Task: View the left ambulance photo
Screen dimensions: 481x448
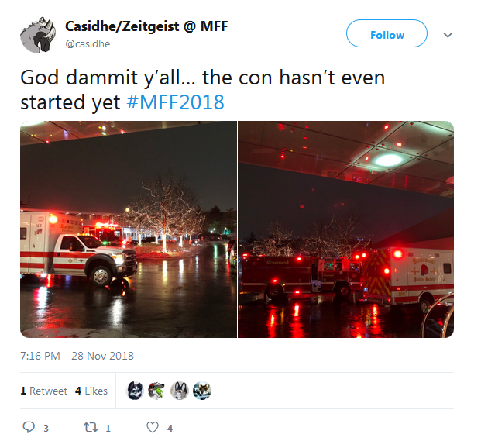Action: (x=129, y=229)
